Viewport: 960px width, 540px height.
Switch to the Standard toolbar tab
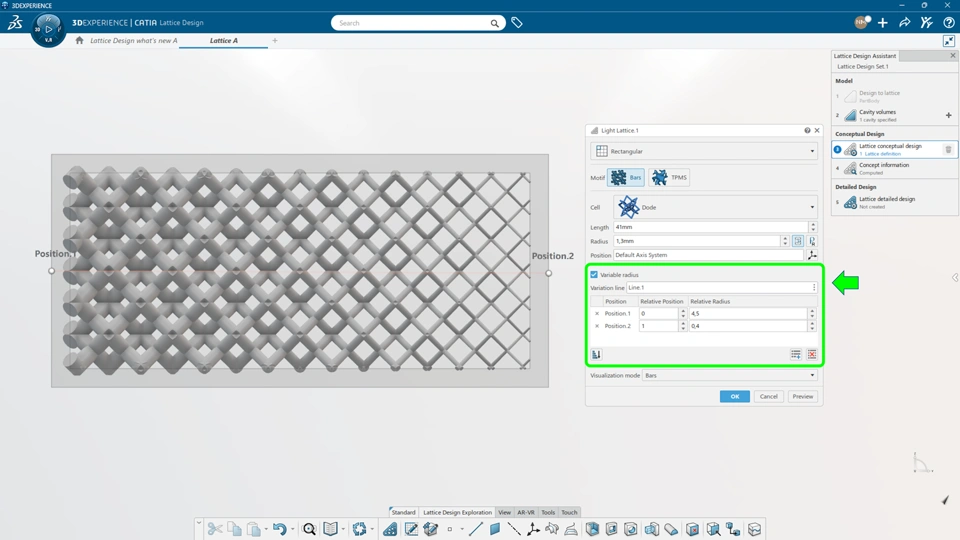pos(403,512)
